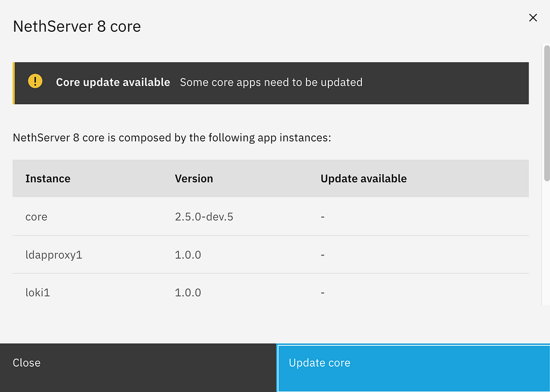The image size is (550, 392).
Task: Click the yellow alert badge beside Core update available
Action: point(35,82)
